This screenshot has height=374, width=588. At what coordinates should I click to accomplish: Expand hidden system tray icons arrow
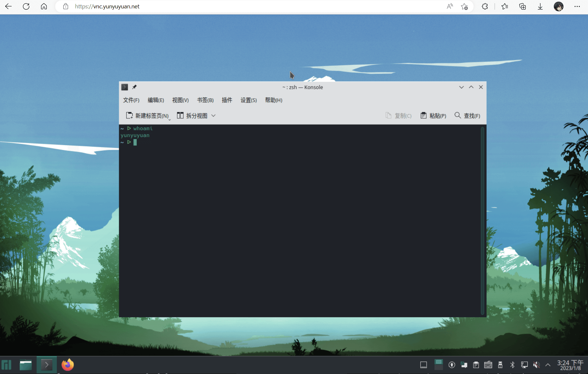point(548,365)
